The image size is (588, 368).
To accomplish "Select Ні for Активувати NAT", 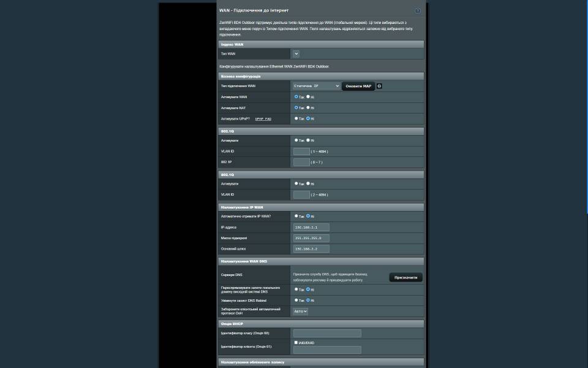I will point(308,107).
